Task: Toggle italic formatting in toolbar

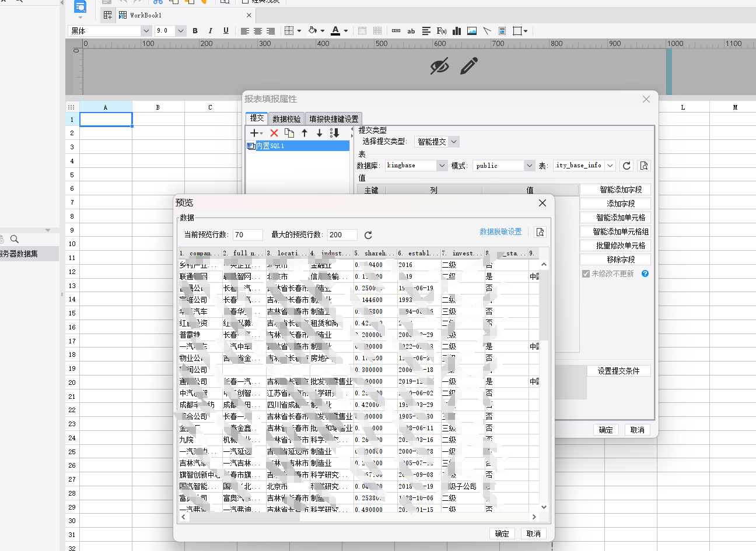Action: pyautogui.click(x=210, y=31)
